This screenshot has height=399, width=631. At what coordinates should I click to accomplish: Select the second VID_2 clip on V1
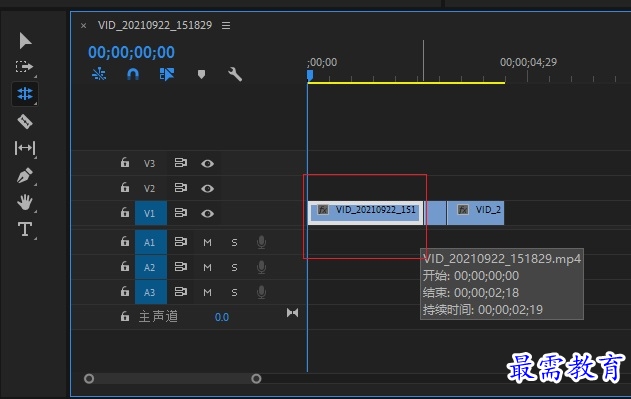tap(475, 213)
